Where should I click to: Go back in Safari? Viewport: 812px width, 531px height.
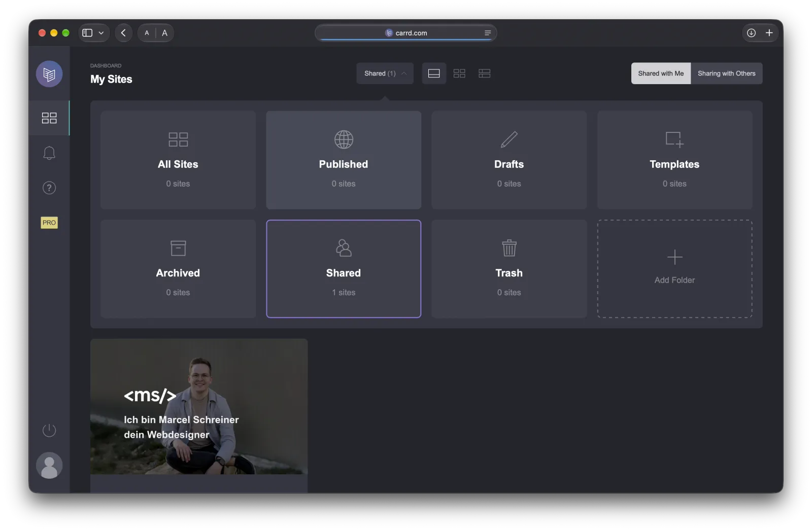point(123,33)
